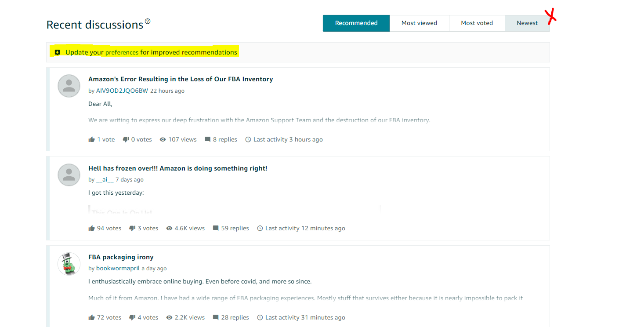
Task: Click the '59 replies' count text
Action: [x=235, y=229]
